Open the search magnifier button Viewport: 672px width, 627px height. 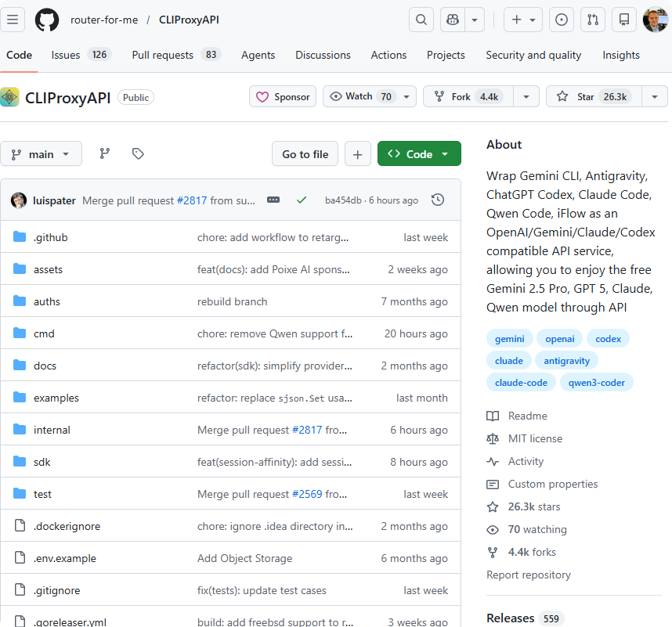coord(421,20)
